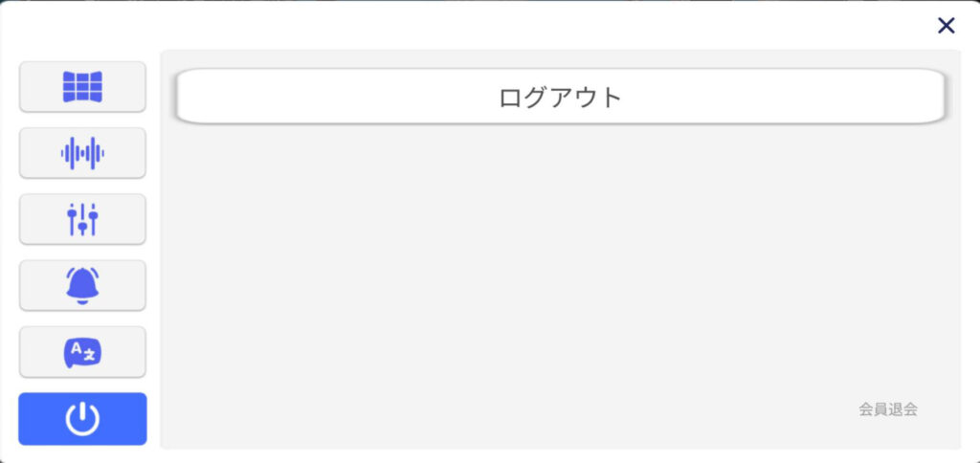
Task: Click the ログアウト button
Action: coord(560,97)
